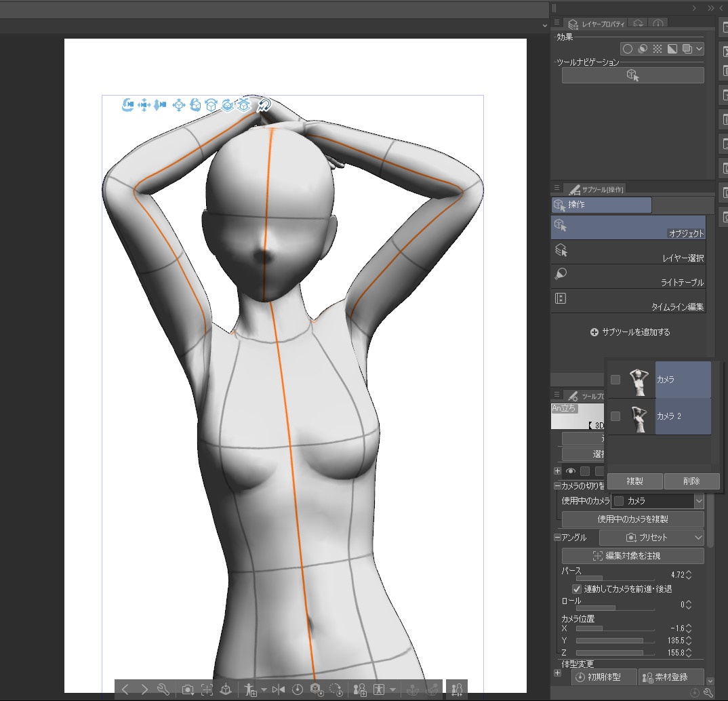728x701 pixels.
Task: Select タイムライン編集 subtool
Action: tap(628, 301)
